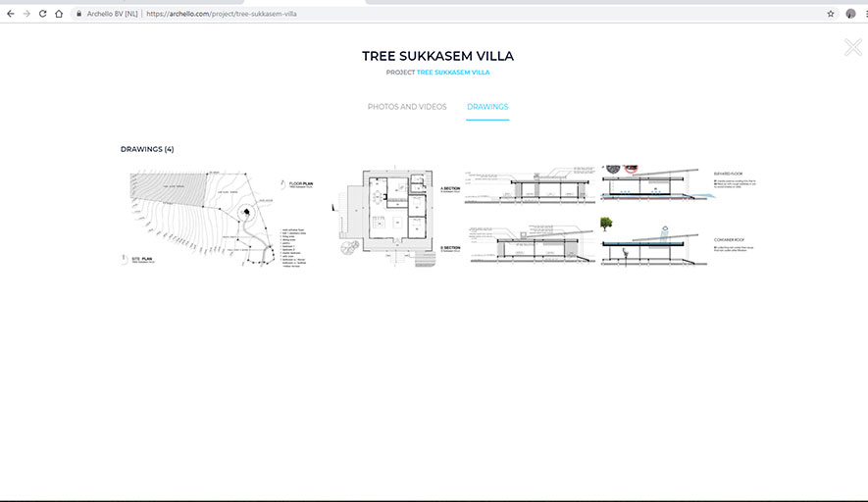The image size is (868, 502).
Task: Follow the blue Tree Sukkasem Villa project link
Action: pyautogui.click(x=453, y=73)
